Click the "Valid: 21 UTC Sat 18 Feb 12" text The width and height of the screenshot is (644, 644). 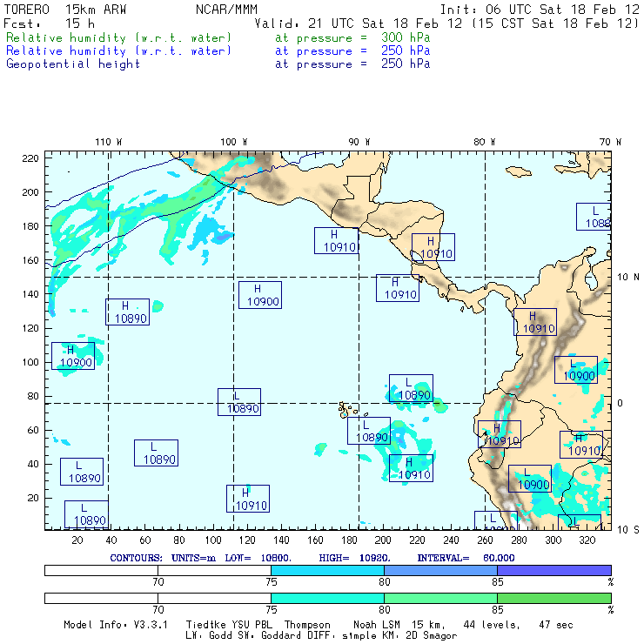(361, 23)
